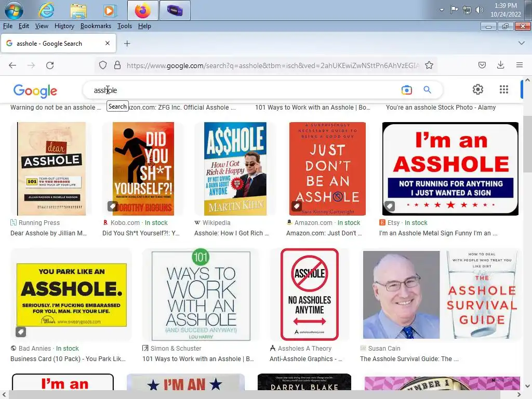
Task: Close the 'asshole - Google Search' tab
Action: point(108,43)
